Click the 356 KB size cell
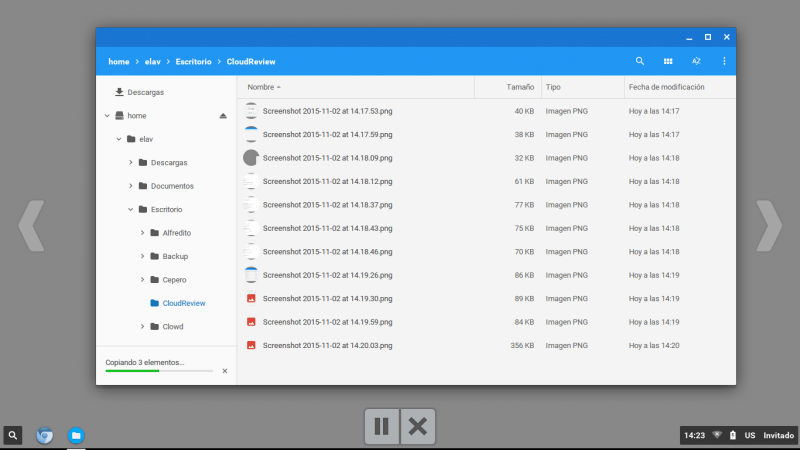The width and height of the screenshot is (800, 450). 522,346
